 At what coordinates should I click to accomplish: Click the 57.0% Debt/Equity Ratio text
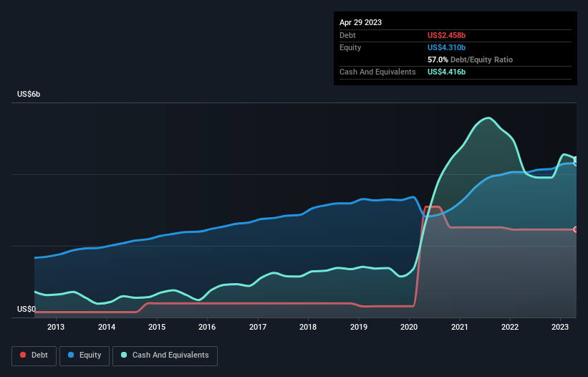pos(470,59)
